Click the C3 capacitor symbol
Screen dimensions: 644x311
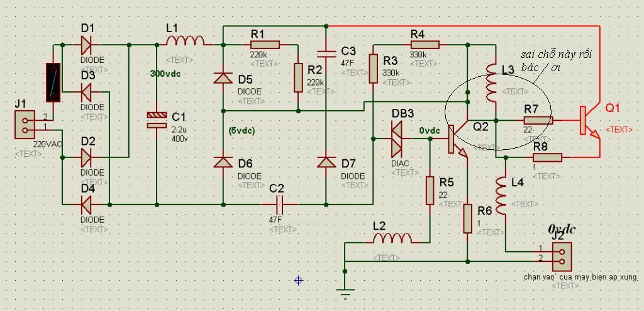pos(326,53)
